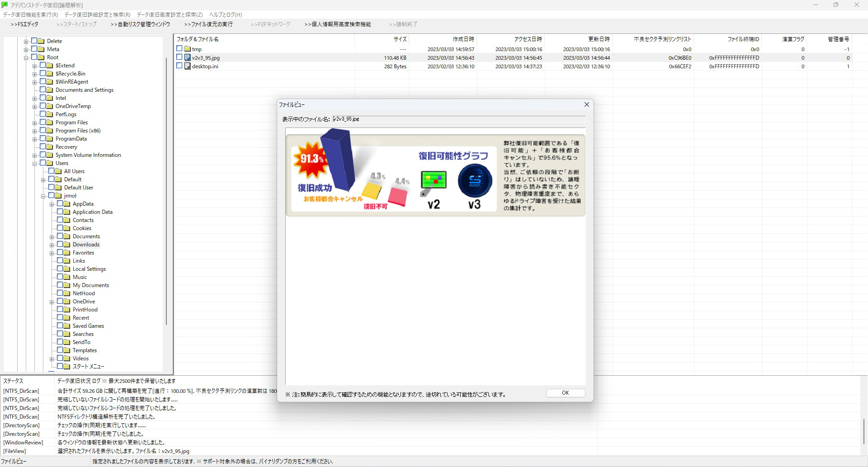Check the box next to v2v3_95.jpg
This screenshot has height=467, width=868.
coord(179,57)
